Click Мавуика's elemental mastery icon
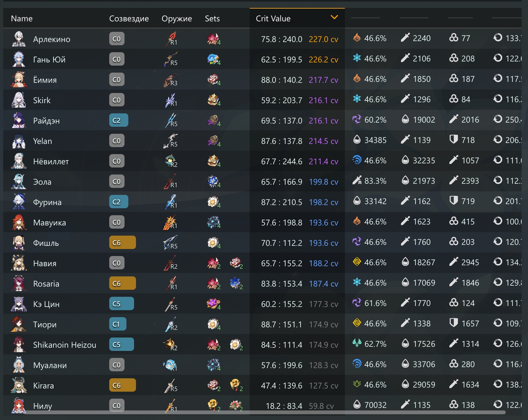 click(x=454, y=221)
